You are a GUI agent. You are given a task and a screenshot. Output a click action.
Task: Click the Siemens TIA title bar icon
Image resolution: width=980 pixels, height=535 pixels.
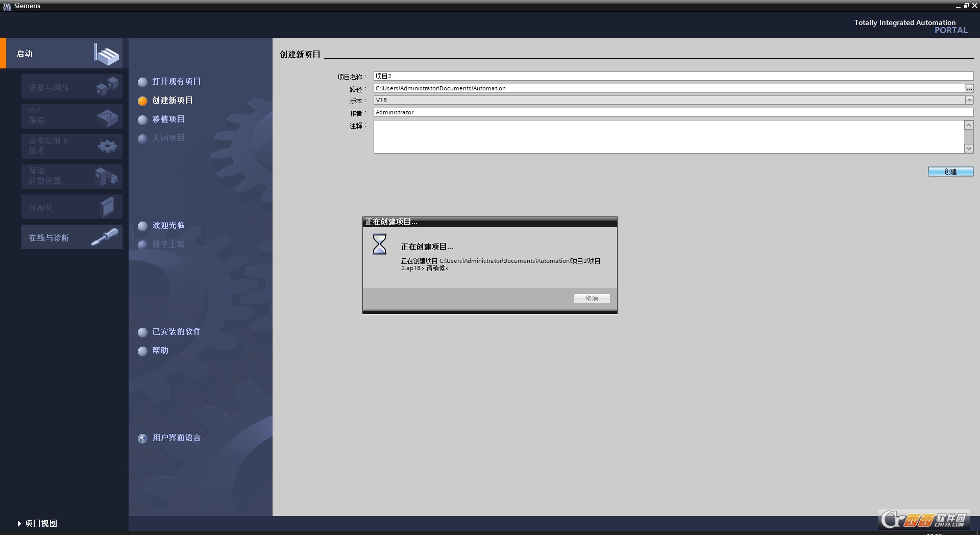7,6
